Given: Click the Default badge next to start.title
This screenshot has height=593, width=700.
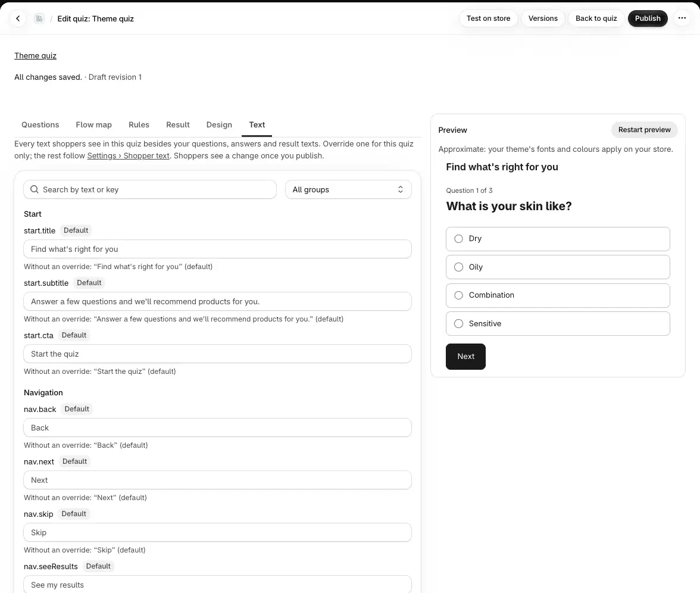Looking at the screenshot, I should pyautogui.click(x=76, y=230).
